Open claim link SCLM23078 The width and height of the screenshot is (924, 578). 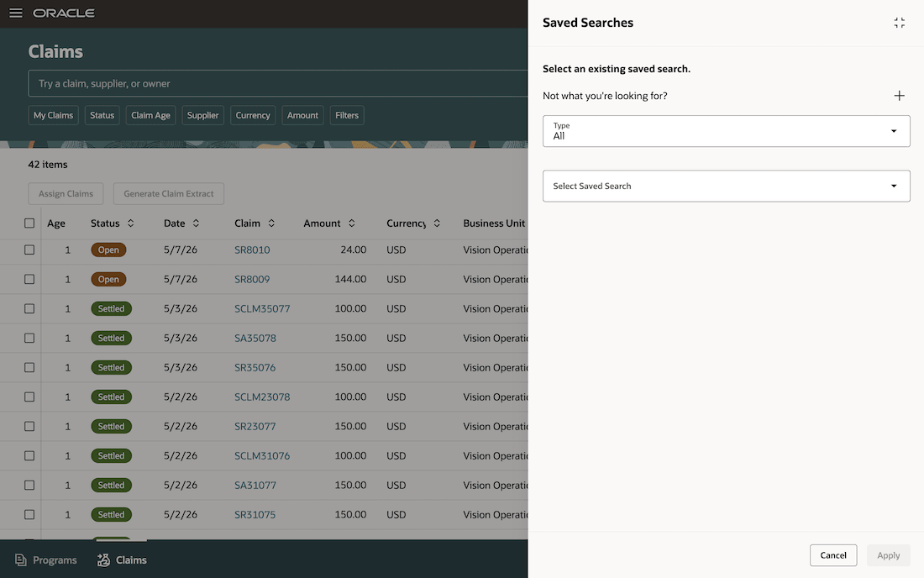pyautogui.click(x=262, y=397)
